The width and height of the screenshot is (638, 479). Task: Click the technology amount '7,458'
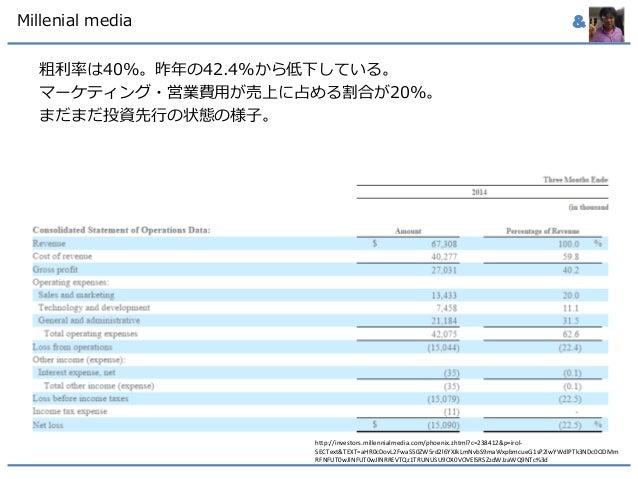[446, 308]
